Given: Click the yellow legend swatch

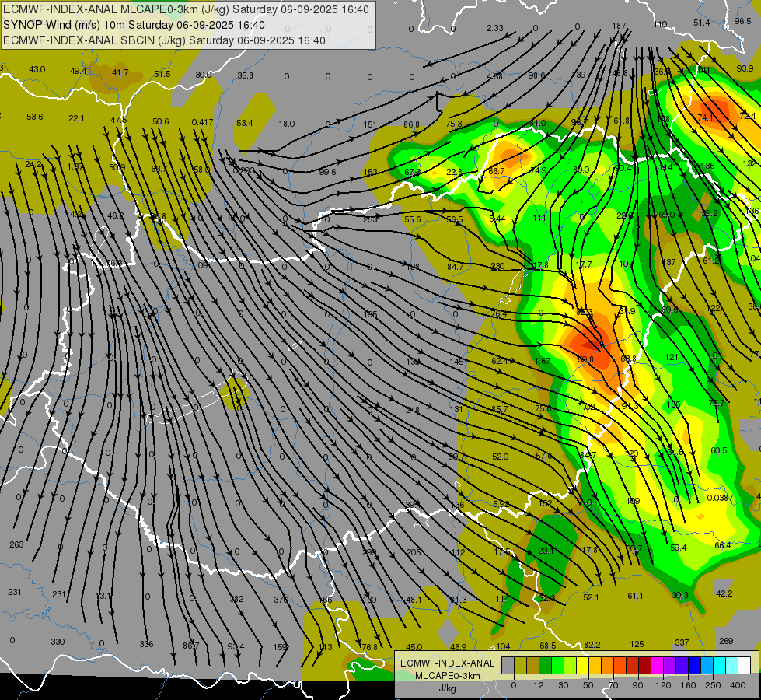Looking at the screenshot, I should click(x=582, y=666).
